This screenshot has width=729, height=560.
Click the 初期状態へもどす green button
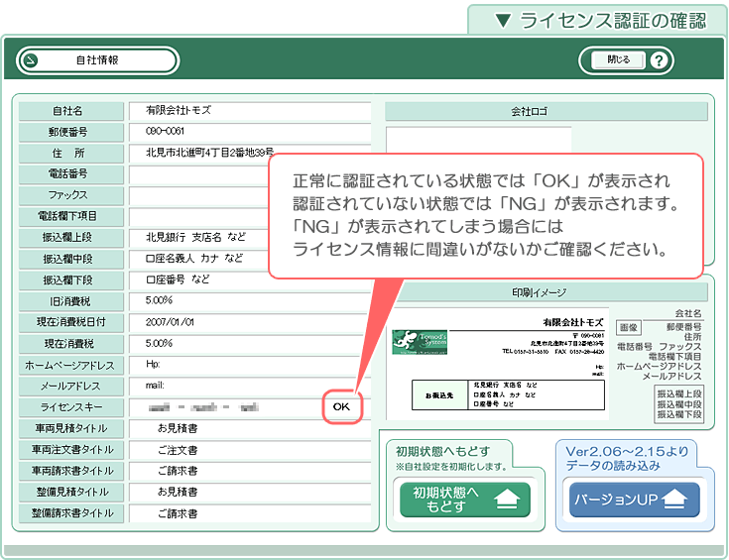point(465,500)
